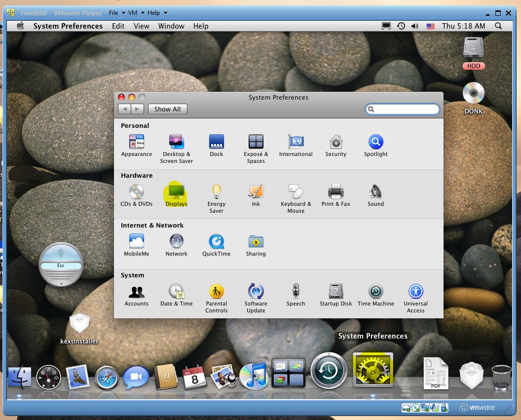Open Startup Disk preferences
This screenshot has width=521, height=420.
(x=336, y=295)
